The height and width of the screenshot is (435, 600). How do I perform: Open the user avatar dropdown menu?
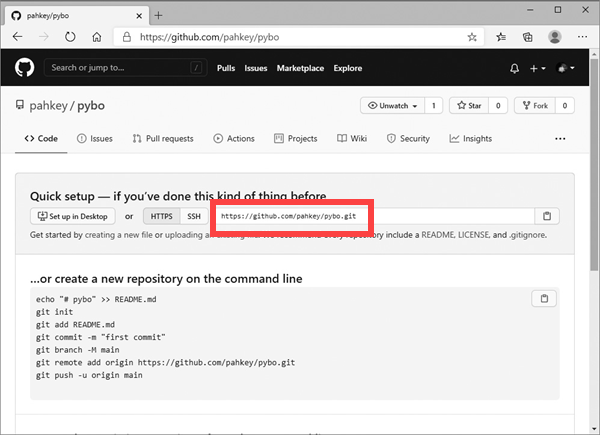[x=566, y=68]
